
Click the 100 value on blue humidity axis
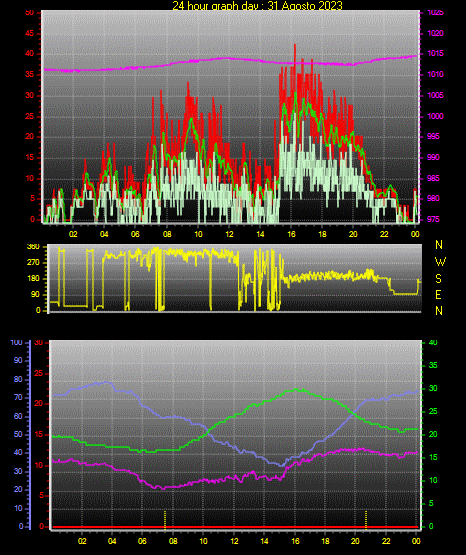(x=16, y=342)
